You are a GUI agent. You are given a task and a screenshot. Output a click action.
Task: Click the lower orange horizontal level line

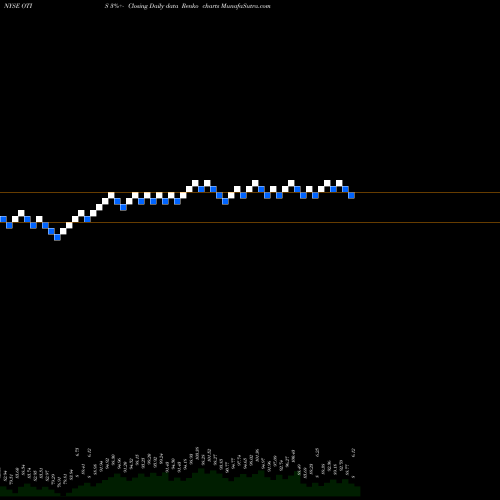tap(250, 222)
